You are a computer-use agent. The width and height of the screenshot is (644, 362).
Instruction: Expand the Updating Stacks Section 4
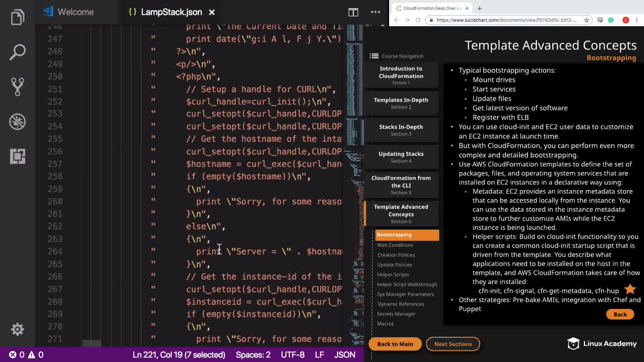pos(401,157)
